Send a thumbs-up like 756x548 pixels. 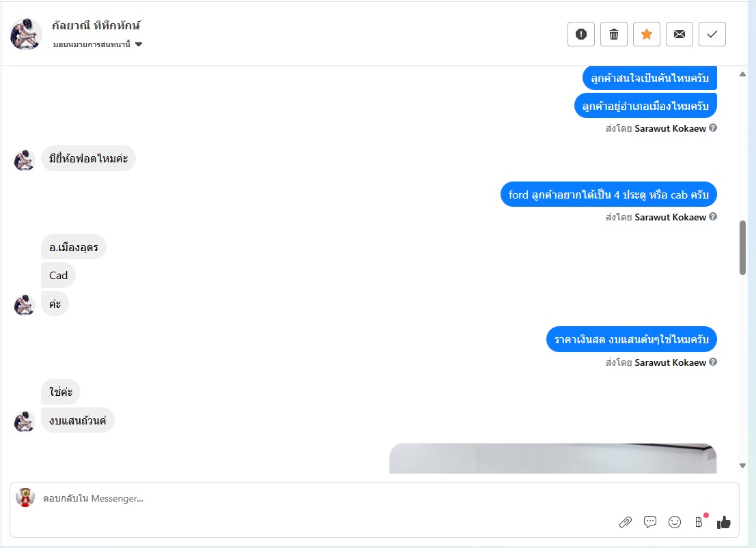pos(724,522)
